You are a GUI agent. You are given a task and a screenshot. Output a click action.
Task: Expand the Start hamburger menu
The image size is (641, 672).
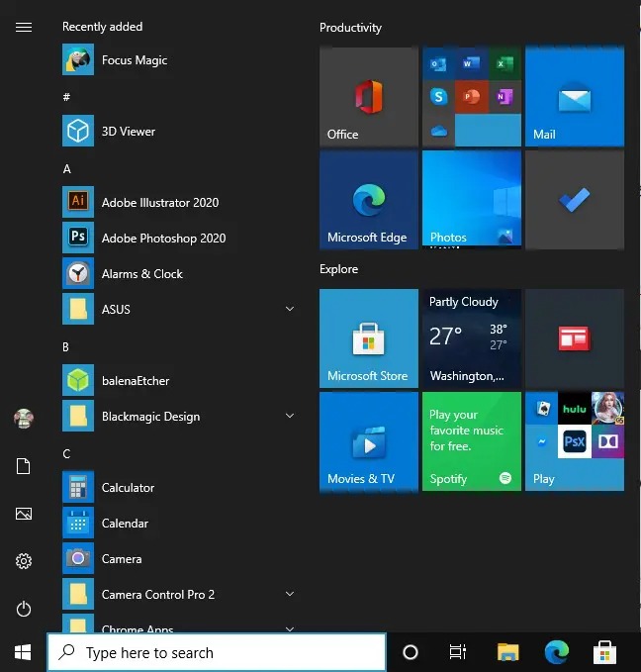pyautogui.click(x=24, y=27)
